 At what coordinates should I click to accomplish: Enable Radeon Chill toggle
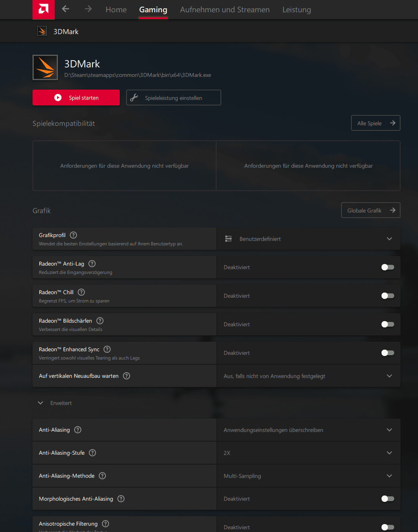click(387, 296)
